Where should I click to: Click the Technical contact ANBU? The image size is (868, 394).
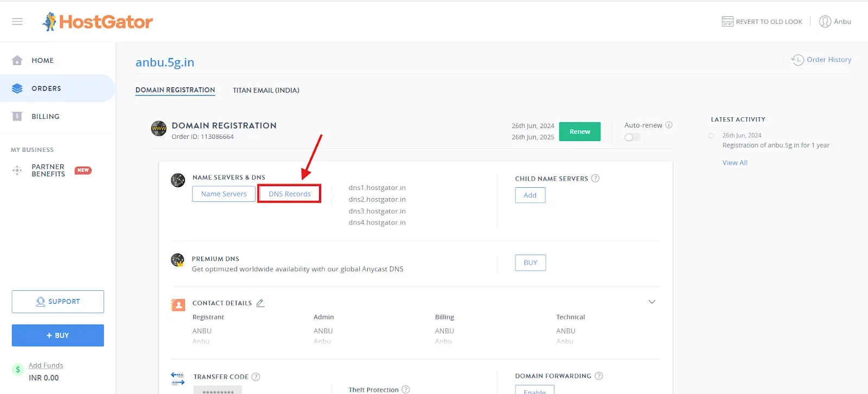(566, 331)
